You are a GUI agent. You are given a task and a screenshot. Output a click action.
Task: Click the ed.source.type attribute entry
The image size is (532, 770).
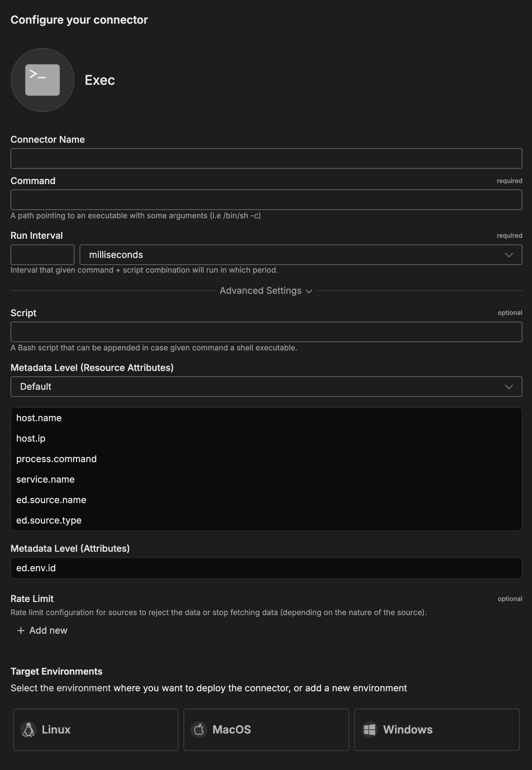[49, 520]
